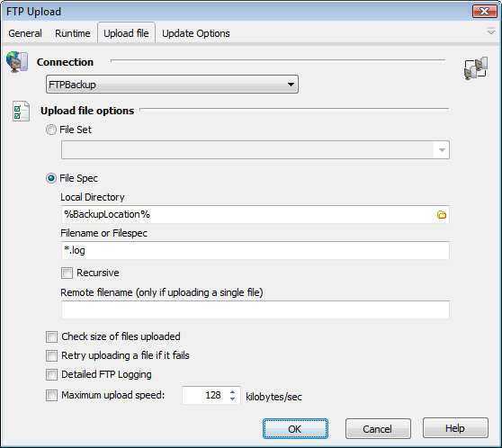The height and width of the screenshot is (448, 502).
Task: Click the tab overflow arrow icon
Action: click(x=491, y=31)
